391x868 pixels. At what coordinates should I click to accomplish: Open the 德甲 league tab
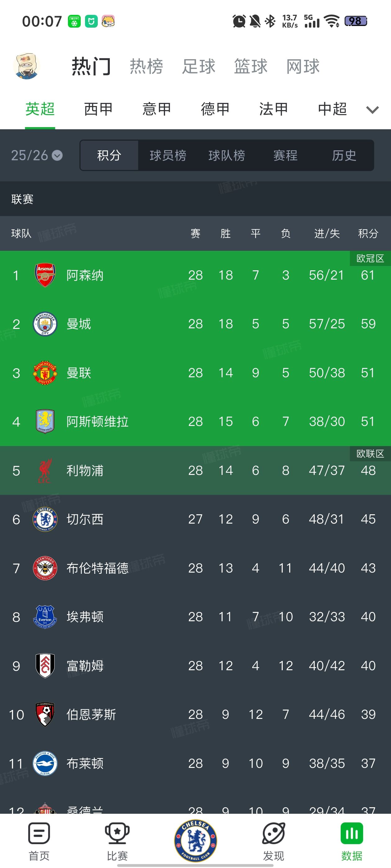coord(215,109)
